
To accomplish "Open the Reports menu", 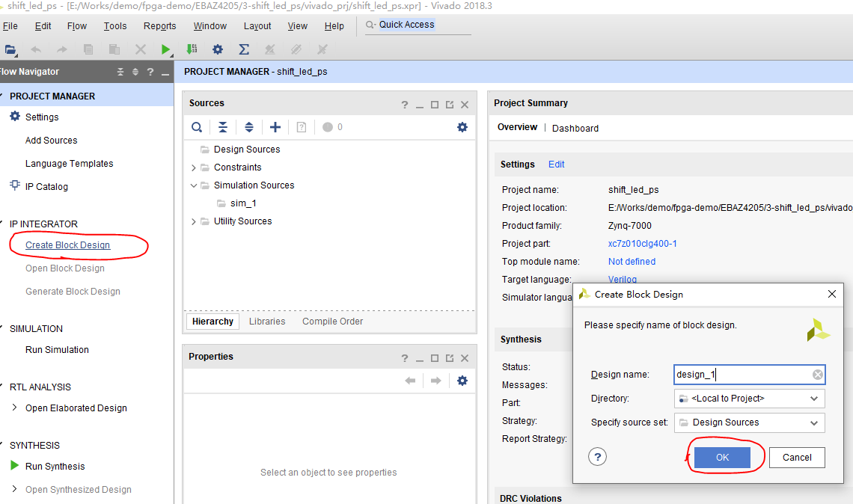I will [x=159, y=25].
